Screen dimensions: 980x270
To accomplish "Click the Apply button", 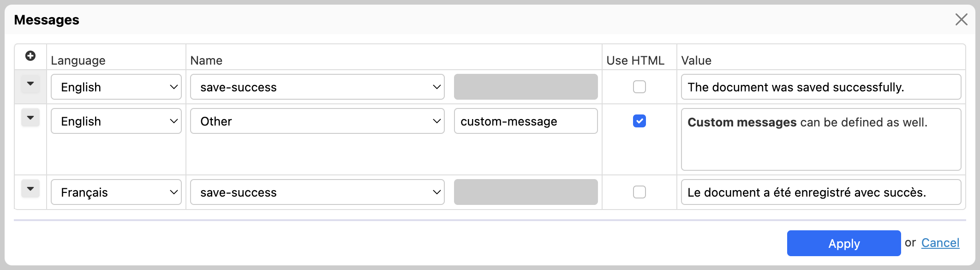I will coord(843,243).
